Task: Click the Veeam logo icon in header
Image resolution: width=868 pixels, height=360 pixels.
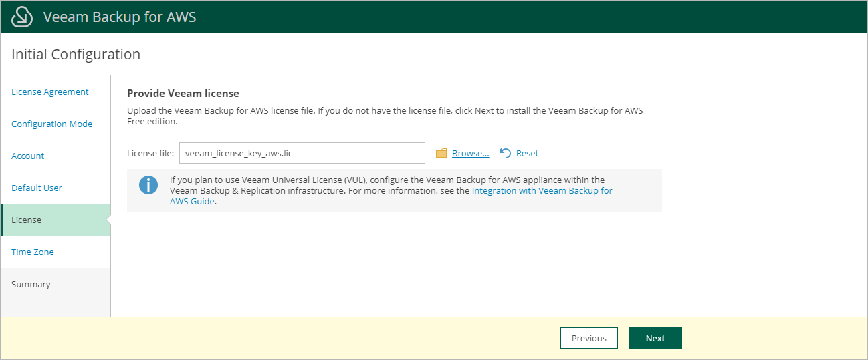Action: coord(22,17)
